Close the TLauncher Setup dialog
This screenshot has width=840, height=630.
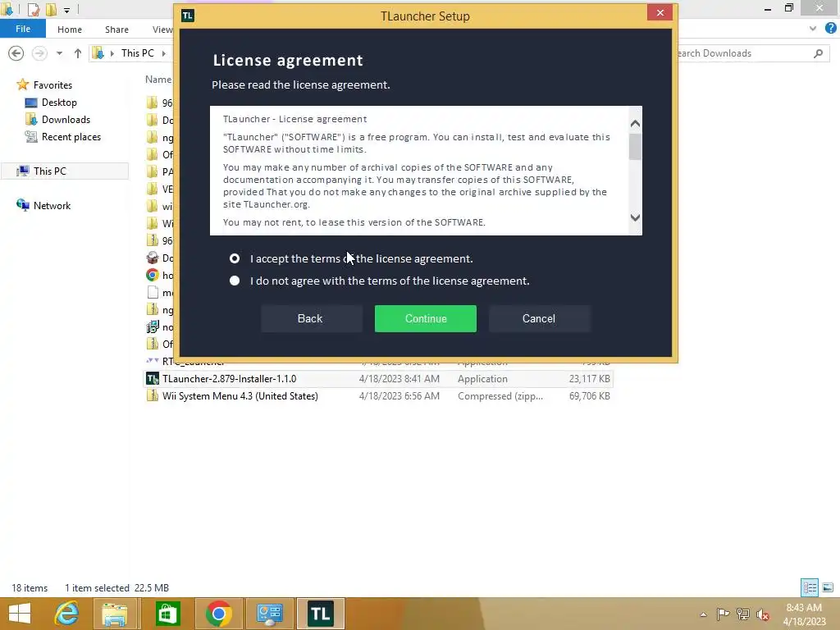[660, 12]
